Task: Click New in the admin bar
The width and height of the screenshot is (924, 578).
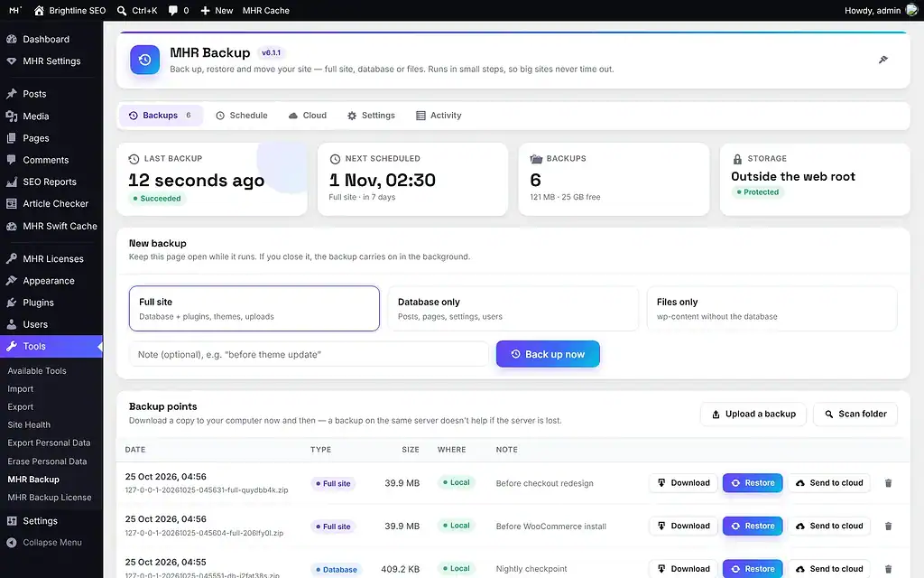Action: pyautogui.click(x=217, y=10)
